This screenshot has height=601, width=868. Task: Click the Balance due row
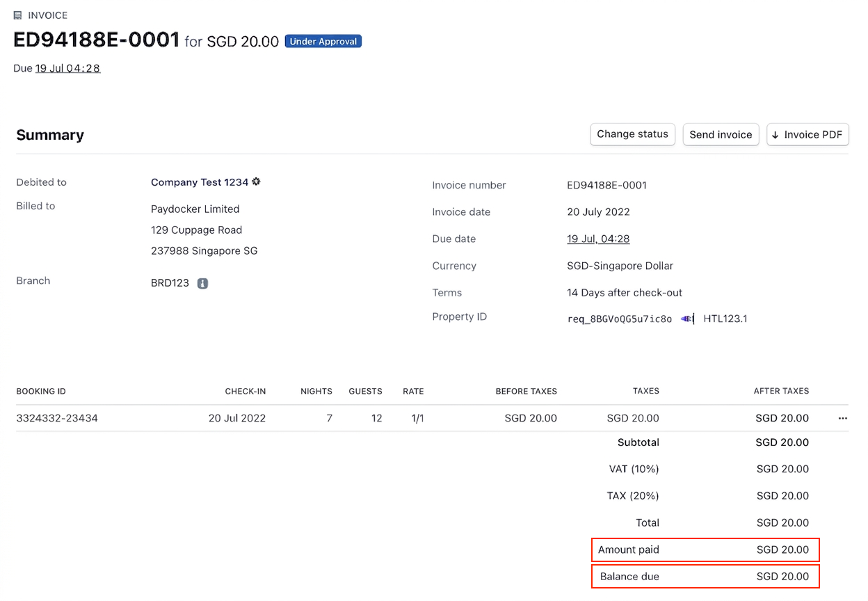[705, 577]
